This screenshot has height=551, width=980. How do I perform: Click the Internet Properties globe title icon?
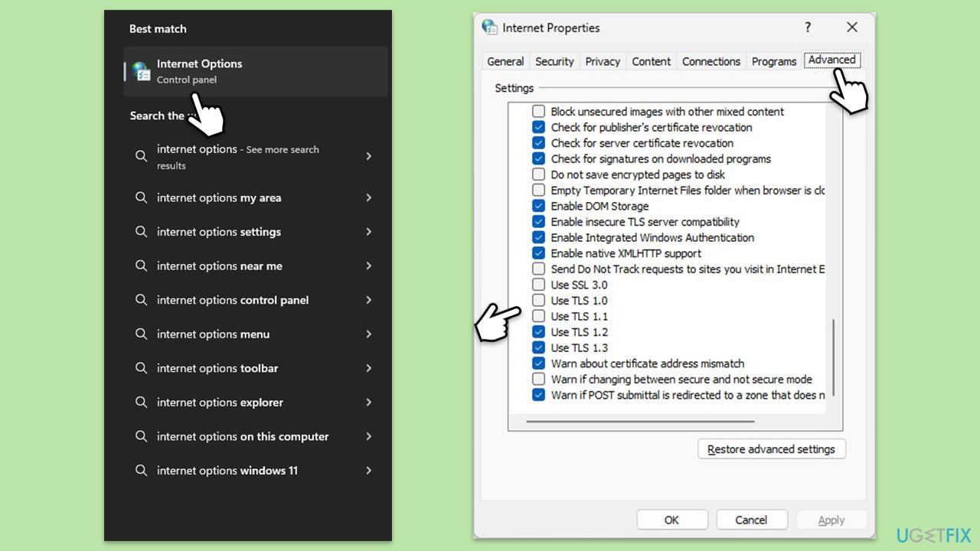(489, 28)
